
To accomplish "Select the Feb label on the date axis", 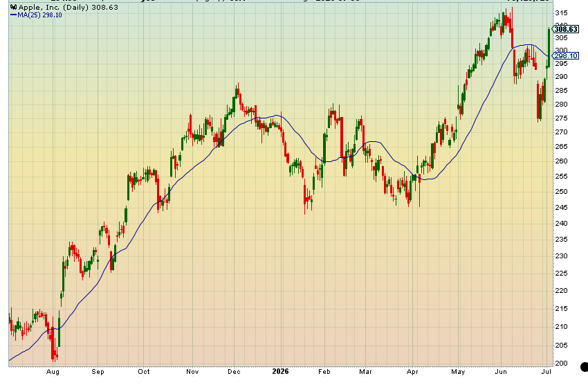I will tap(324, 372).
